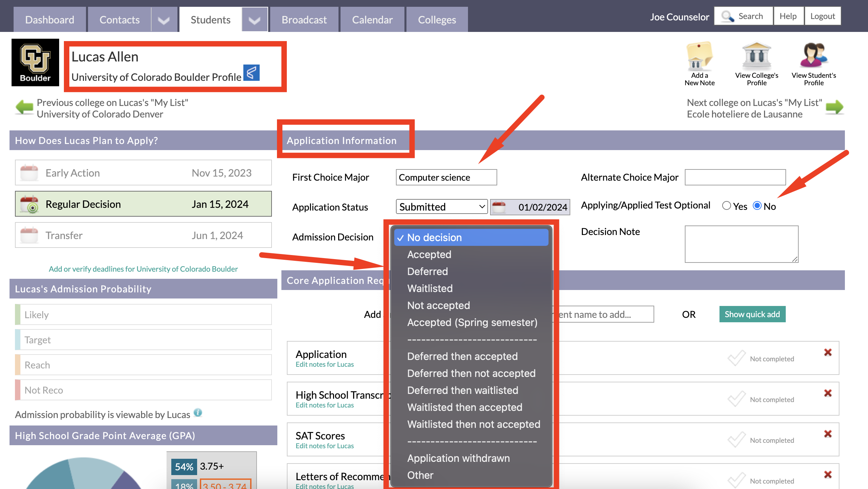This screenshot has width=868, height=489.
Task: Select No for Applying Test Optional
Action: [757, 205]
